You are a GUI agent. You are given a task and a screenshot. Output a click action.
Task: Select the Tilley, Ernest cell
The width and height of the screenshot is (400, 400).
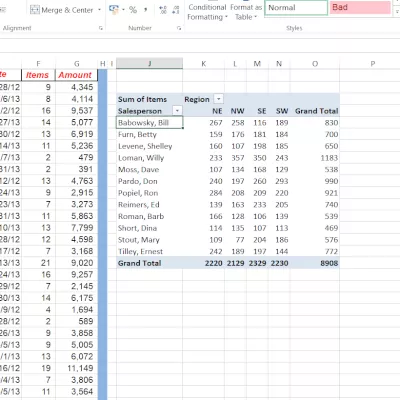pos(149,251)
